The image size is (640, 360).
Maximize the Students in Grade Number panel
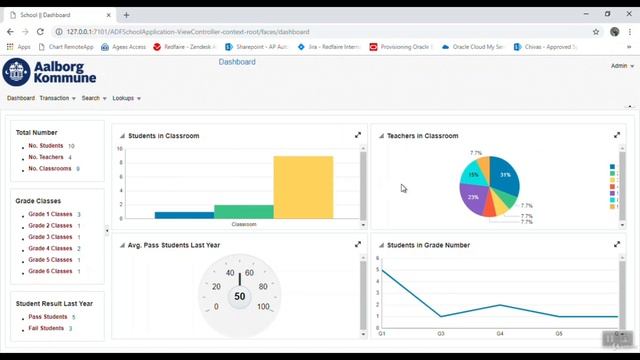pyautogui.click(x=617, y=244)
